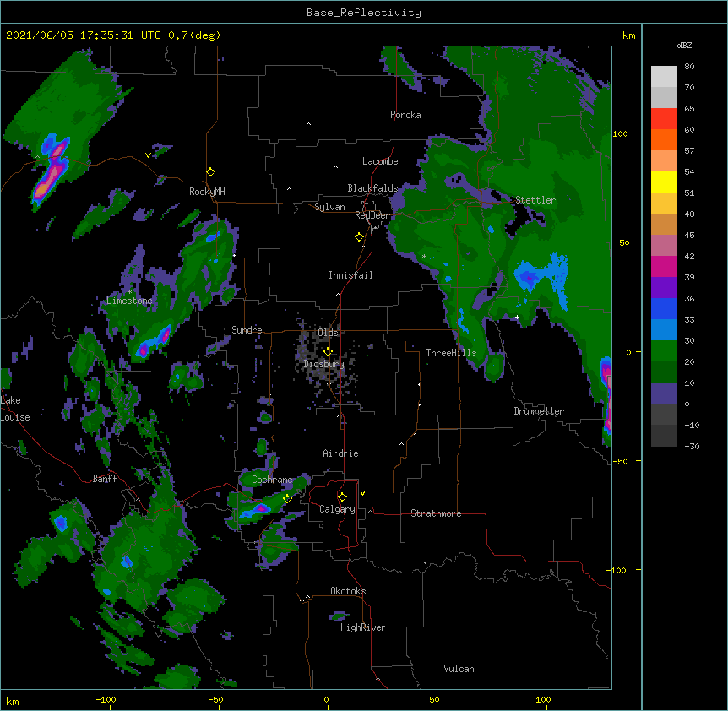This screenshot has width=728, height=711.
Task: Click the bright yellow swatch in dBZ legend
Action: point(664,182)
